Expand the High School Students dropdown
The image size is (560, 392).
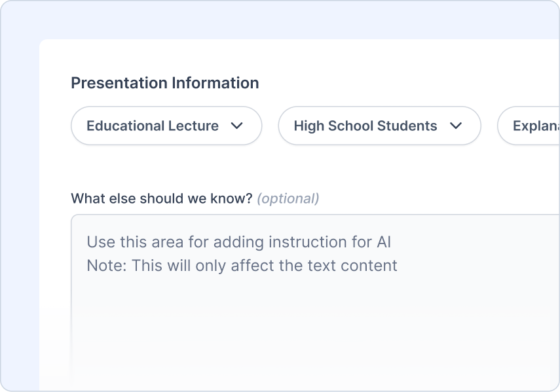coord(379,126)
